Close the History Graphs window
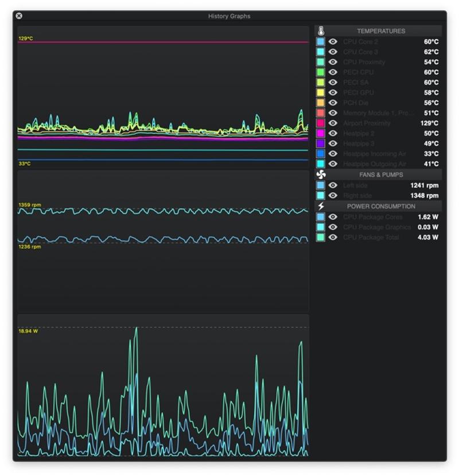This screenshot has width=459, height=476. click(19, 16)
